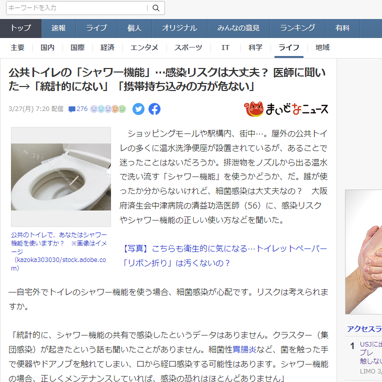Click the search magnifier icon
The width and height of the screenshot is (382, 382).
point(156,8)
